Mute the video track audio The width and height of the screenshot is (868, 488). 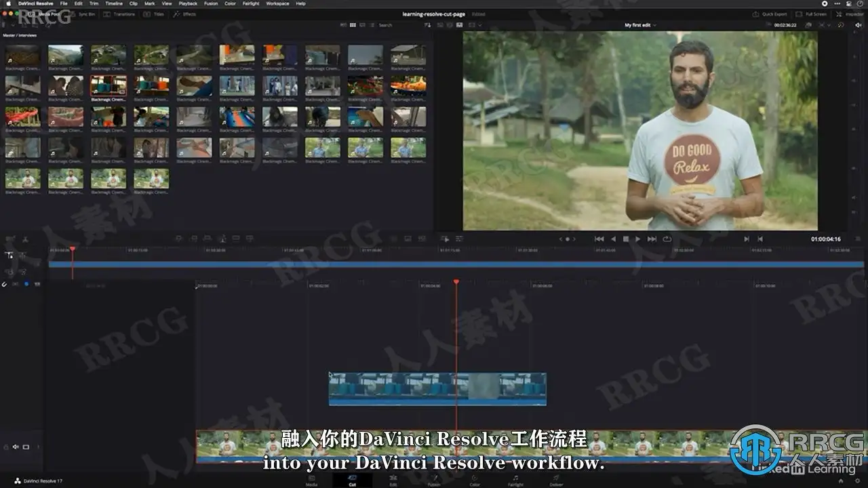15,447
